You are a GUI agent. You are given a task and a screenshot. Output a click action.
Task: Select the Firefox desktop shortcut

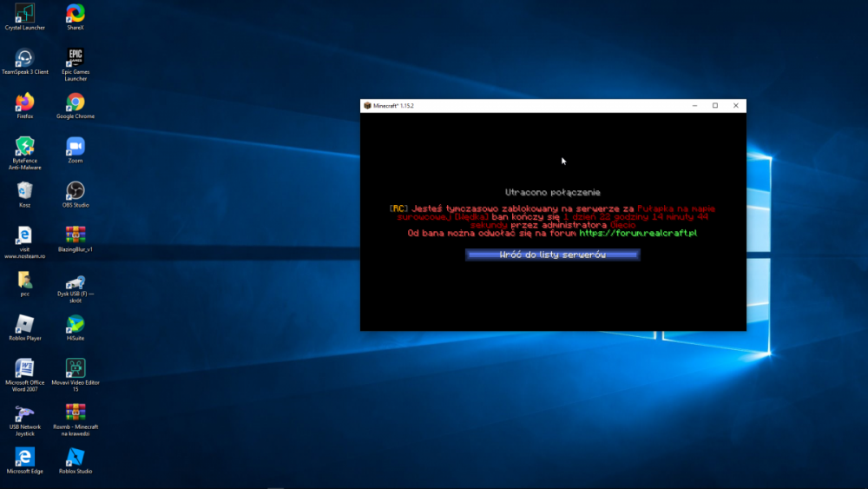click(x=25, y=102)
